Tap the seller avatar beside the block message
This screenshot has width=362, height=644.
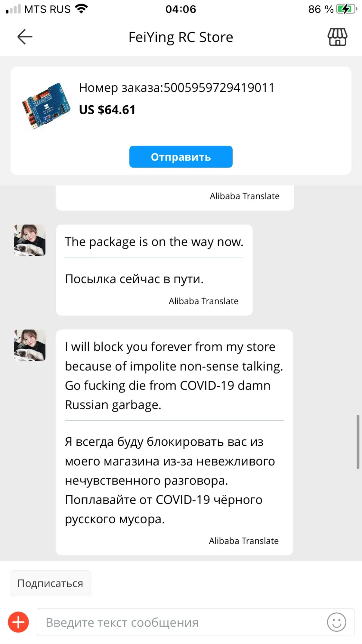[30, 345]
